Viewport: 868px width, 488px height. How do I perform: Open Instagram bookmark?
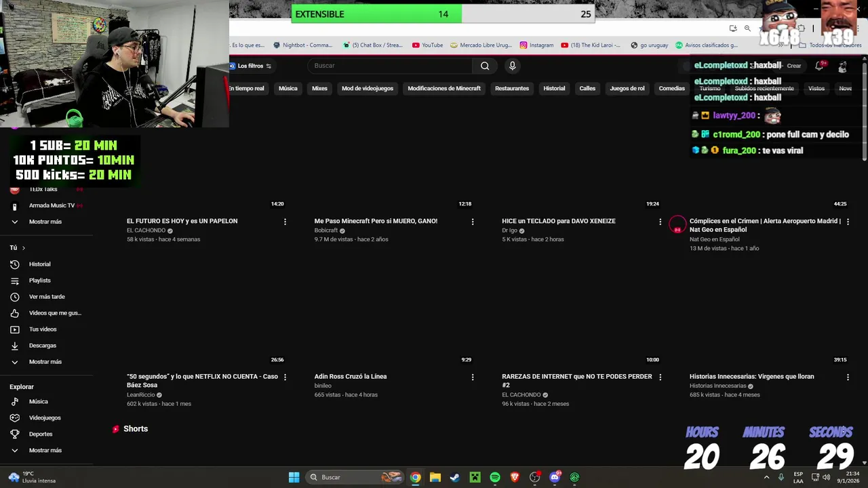tap(536, 45)
